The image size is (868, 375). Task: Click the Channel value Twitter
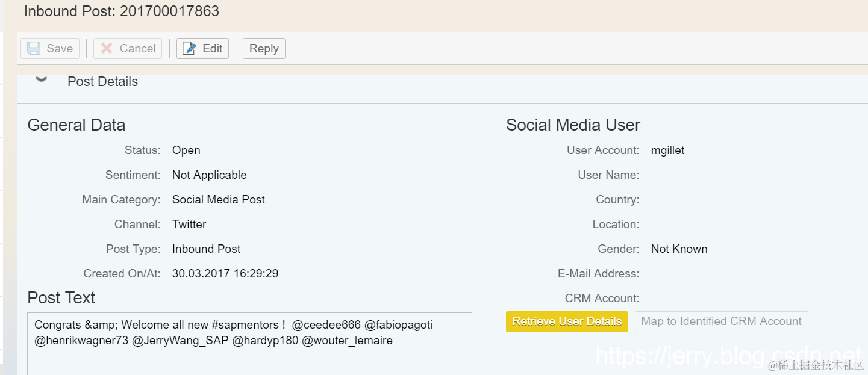pyautogui.click(x=189, y=225)
